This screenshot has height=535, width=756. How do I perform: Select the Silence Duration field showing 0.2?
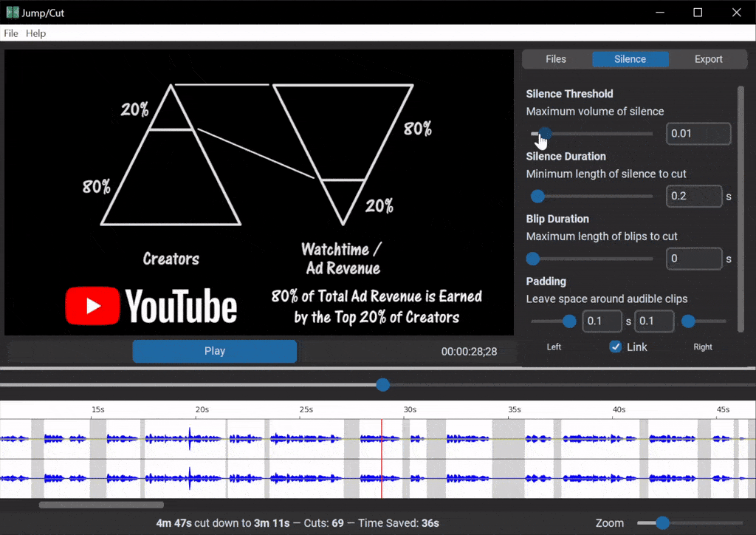694,196
